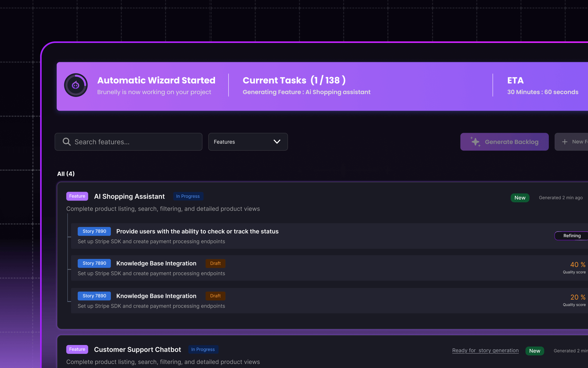Click the Feature tag of AI Shopping Assistant

tap(77, 196)
